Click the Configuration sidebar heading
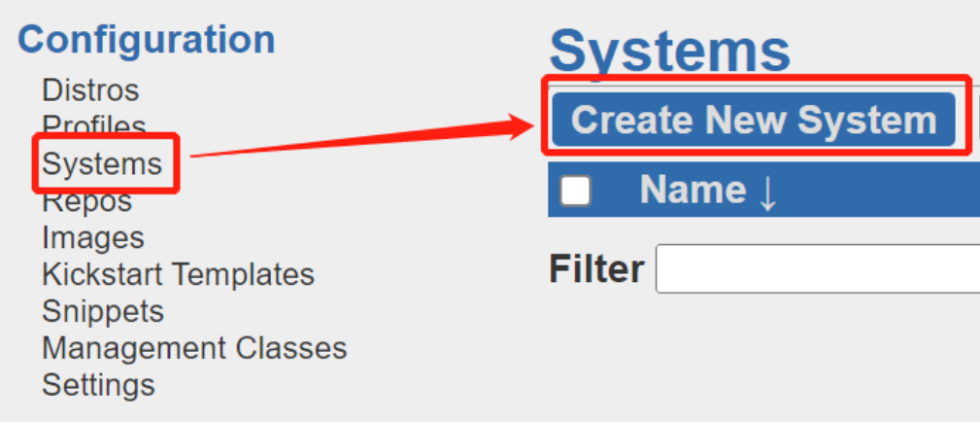Image resolution: width=980 pixels, height=422 pixels. [x=146, y=40]
